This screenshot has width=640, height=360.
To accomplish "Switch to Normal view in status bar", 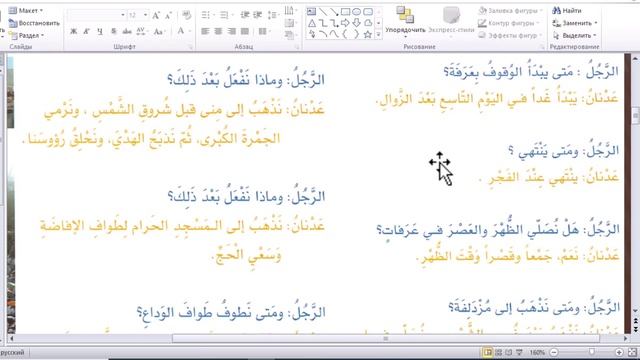I will pyautogui.click(x=488, y=352).
